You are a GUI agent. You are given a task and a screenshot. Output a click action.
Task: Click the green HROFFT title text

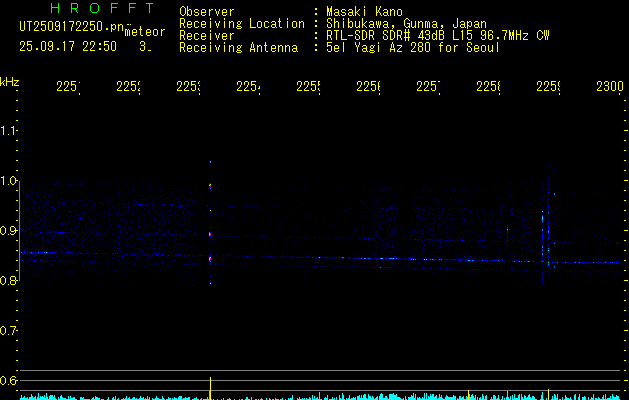(x=102, y=8)
